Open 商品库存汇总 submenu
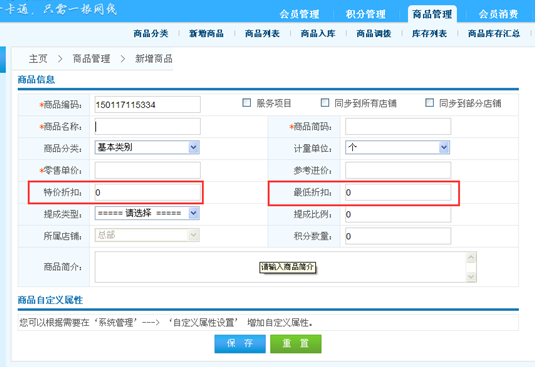The width and height of the screenshot is (535, 367). coord(494,33)
